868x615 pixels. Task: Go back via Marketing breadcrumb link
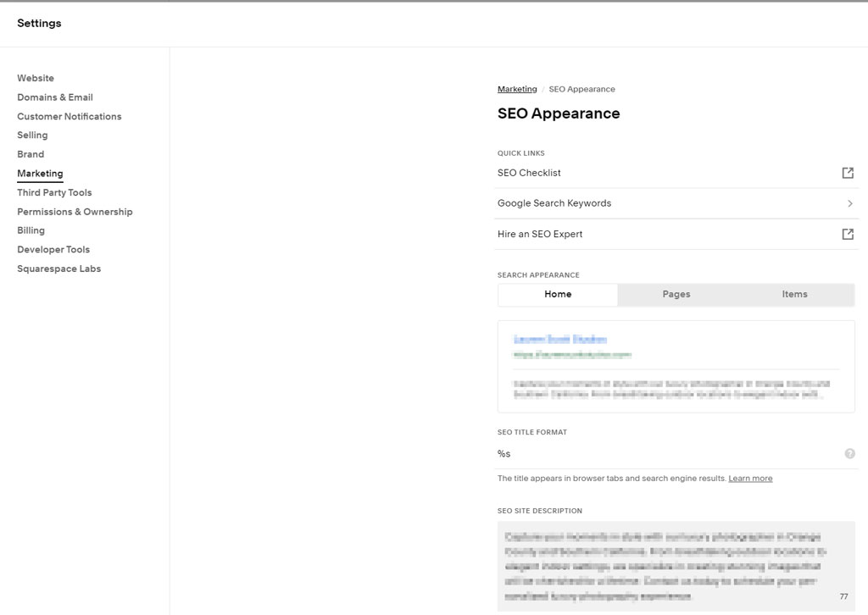pyautogui.click(x=517, y=89)
